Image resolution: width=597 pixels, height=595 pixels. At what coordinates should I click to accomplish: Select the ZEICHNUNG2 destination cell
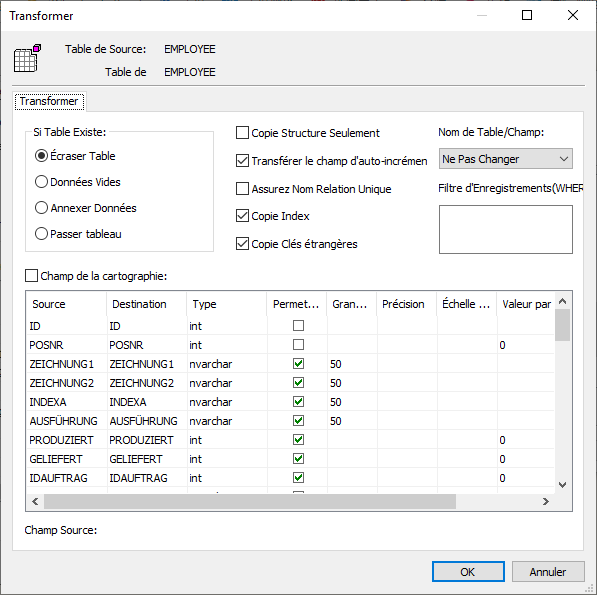(147, 383)
